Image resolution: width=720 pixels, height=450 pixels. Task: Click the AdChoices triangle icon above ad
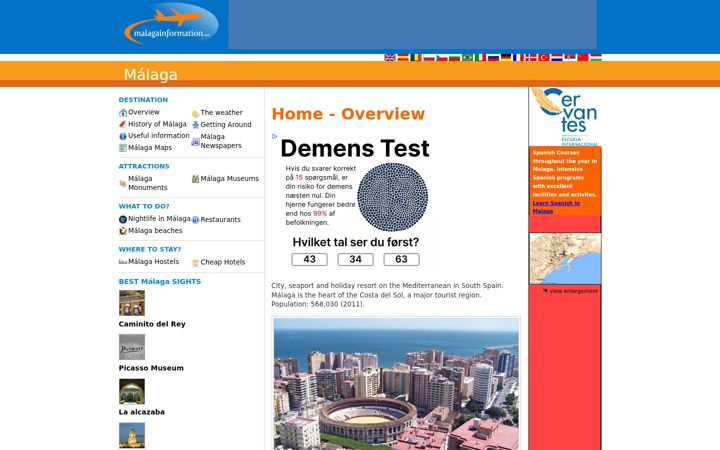(275, 136)
